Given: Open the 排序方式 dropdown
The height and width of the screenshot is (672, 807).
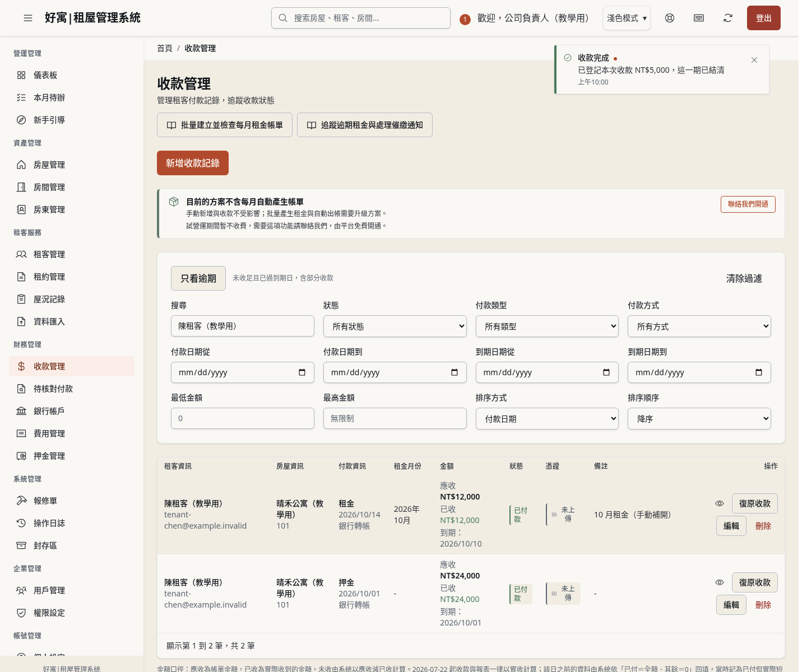Looking at the screenshot, I should click(x=547, y=419).
